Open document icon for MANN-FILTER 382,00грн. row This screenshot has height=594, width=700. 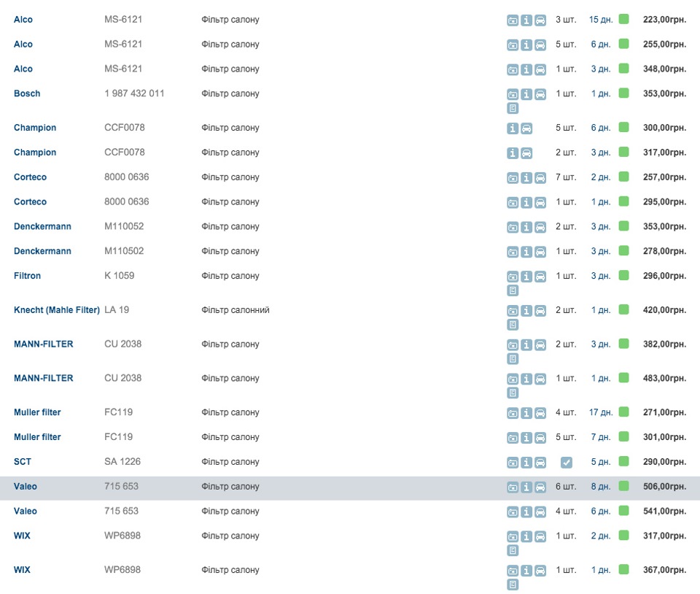click(513, 358)
